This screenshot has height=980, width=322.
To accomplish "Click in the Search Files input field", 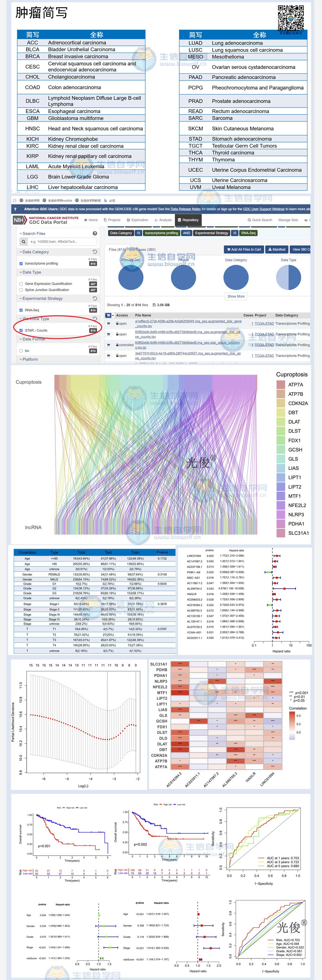I will [x=62, y=242].
